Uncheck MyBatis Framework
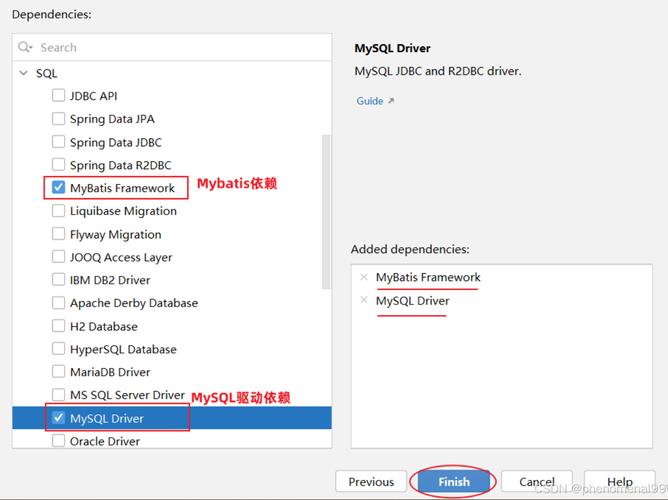Screen dimensions: 668x500 point(58,187)
